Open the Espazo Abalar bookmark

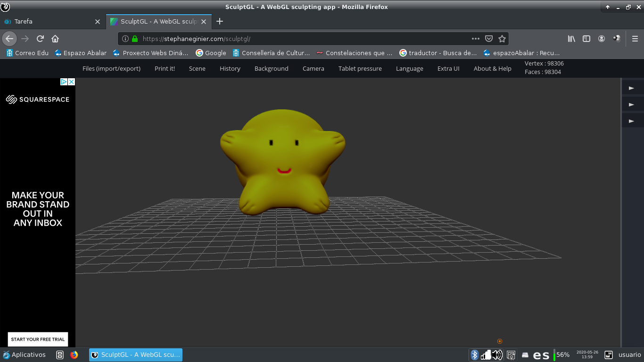coord(81,53)
